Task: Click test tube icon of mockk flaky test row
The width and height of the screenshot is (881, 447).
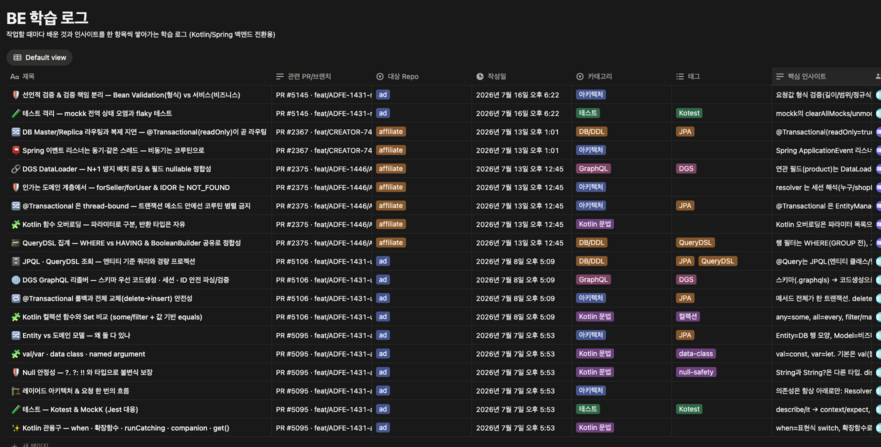Action: (x=16, y=113)
